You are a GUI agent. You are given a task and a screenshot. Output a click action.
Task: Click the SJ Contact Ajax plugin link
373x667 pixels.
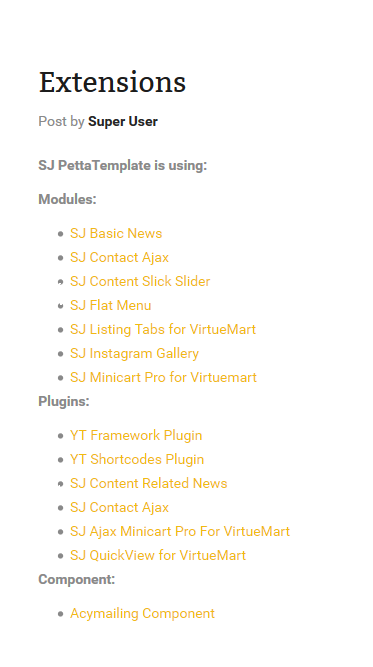[x=120, y=507]
